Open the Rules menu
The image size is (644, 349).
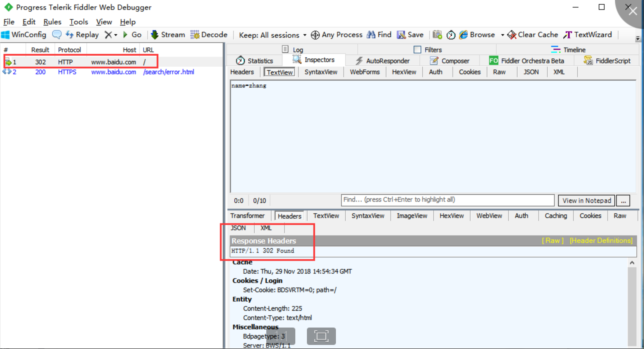point(52,22)
